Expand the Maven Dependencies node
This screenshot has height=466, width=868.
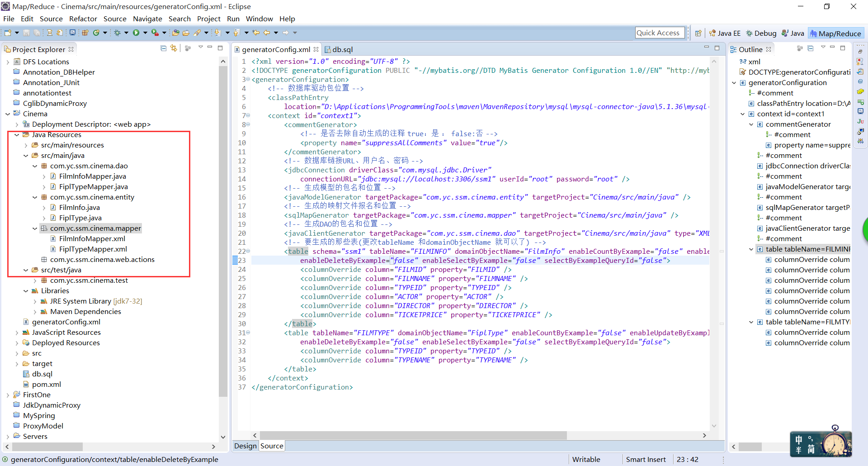pyautogui.click(x=35, y=312)
